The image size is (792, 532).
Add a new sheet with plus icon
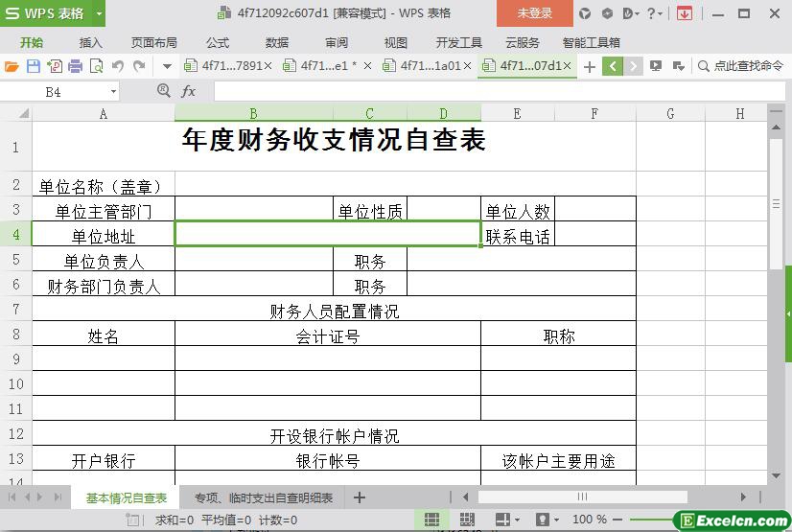pyautogui.click(x=360, y=497)
